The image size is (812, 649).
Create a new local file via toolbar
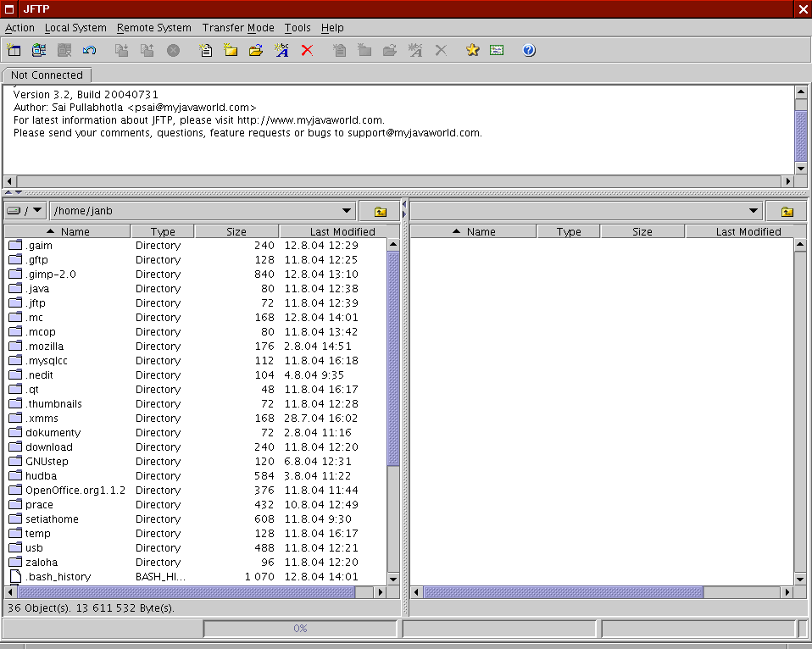coord(206,50)
